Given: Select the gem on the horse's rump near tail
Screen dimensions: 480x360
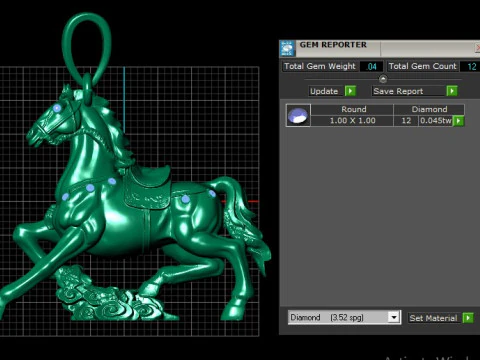Looking at the screenshot, I should pos(212,194).
